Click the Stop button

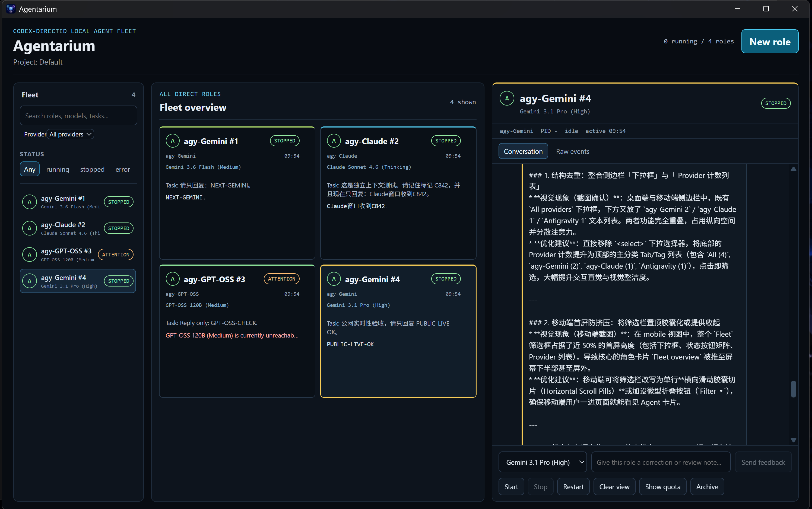click(x=540, y=487)
